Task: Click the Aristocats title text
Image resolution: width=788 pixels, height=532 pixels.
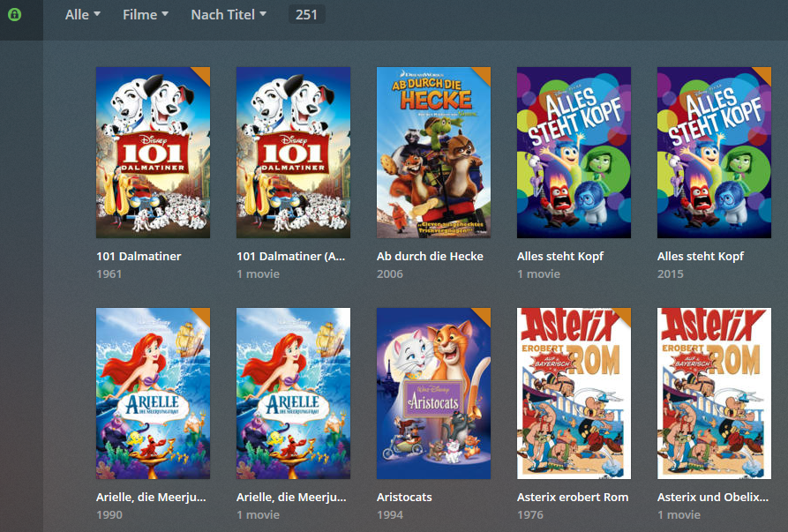Action: pos(404,498)
